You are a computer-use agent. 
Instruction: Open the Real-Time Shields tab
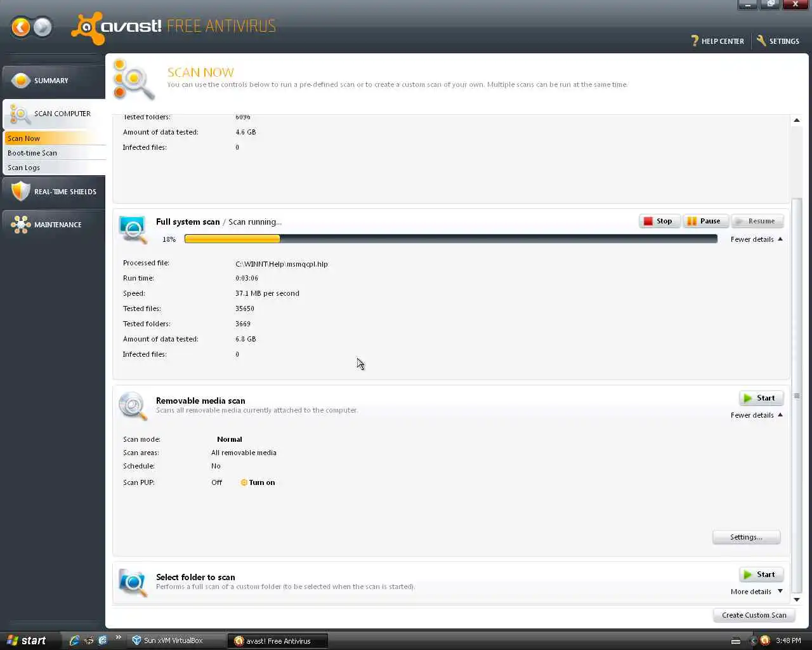[x=53, y=191]
